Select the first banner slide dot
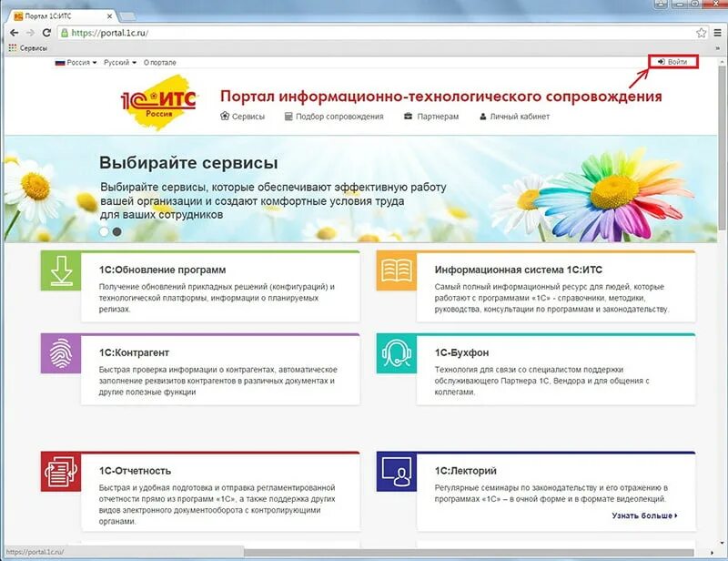 pos(104,231)
